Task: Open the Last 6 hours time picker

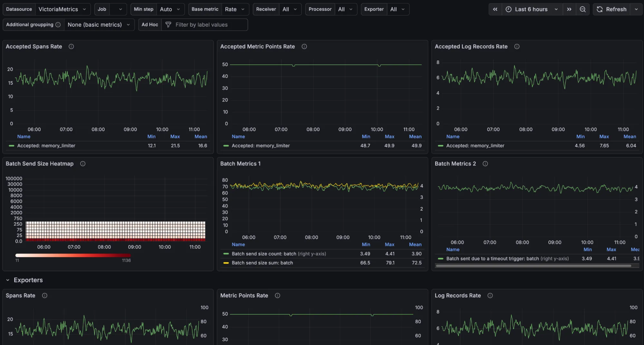Action: (532, 9)
